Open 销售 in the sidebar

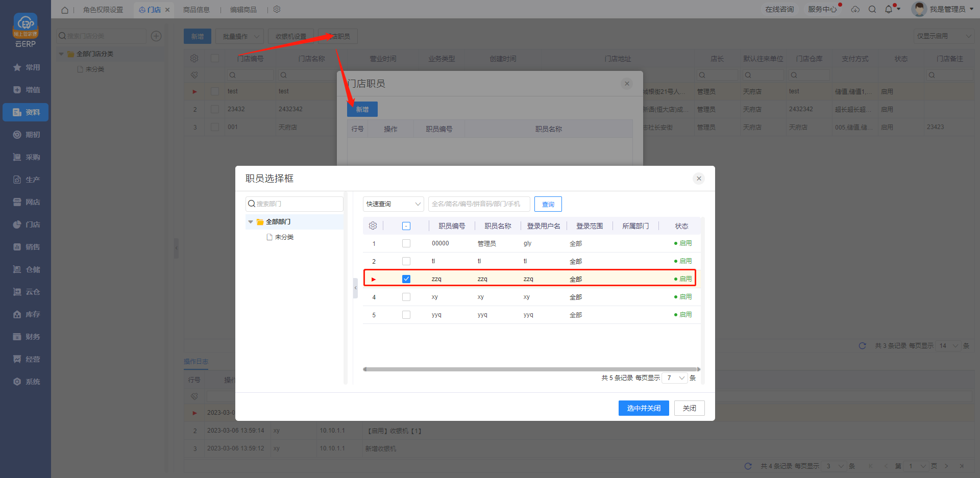tap(26, 247)
